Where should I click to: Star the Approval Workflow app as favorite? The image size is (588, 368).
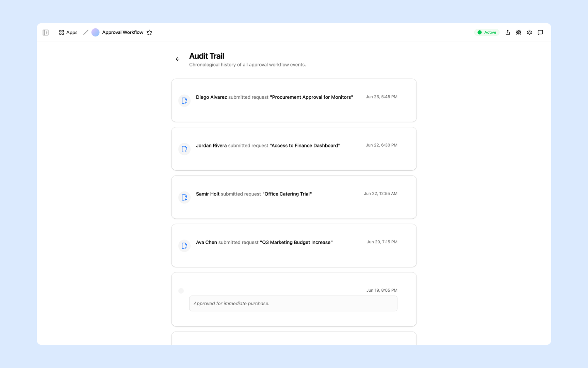[149, 32]
